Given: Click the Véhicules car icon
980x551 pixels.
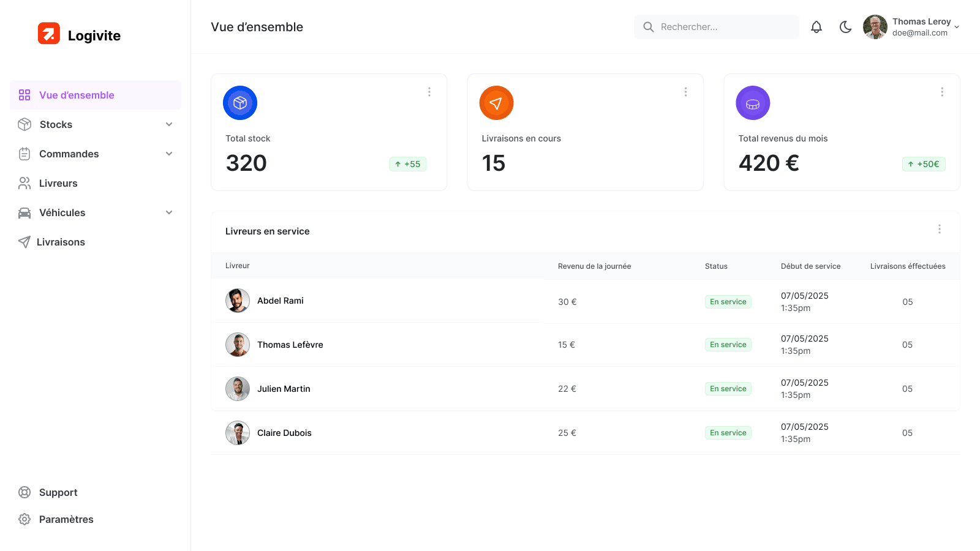Looking at the screenshot, I should [24, 212].
